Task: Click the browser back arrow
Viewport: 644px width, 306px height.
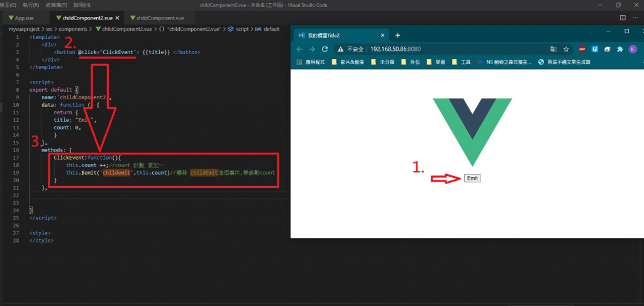Action: [299, 49]
